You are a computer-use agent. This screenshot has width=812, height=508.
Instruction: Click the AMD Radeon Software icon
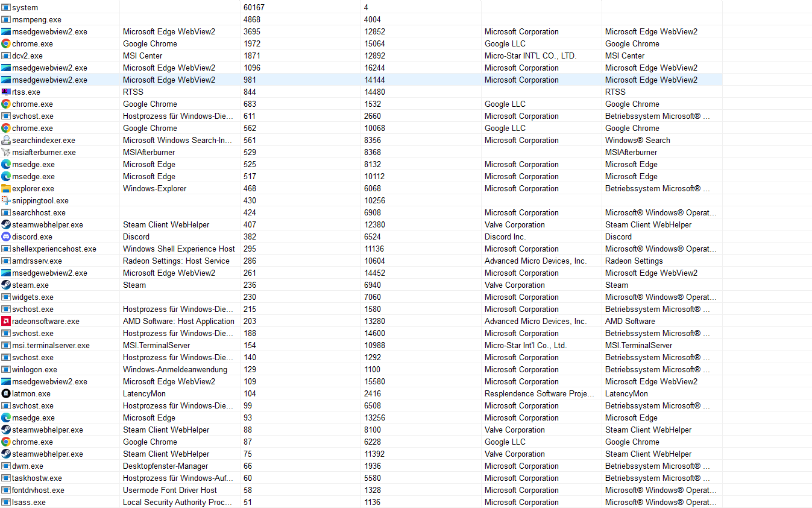point(6,321)
